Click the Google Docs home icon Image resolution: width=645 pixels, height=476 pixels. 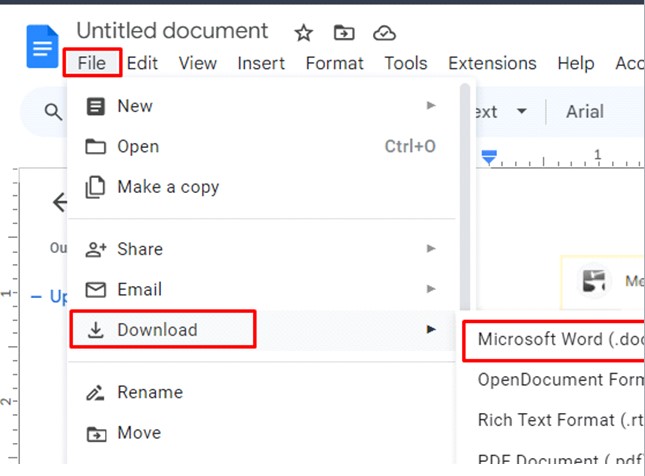(42, 46)
